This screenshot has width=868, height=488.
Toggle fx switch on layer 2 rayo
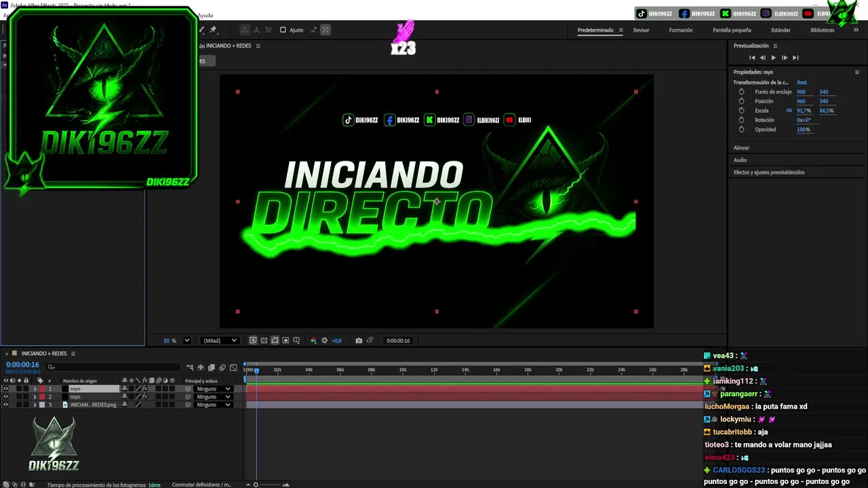[144, 396]
